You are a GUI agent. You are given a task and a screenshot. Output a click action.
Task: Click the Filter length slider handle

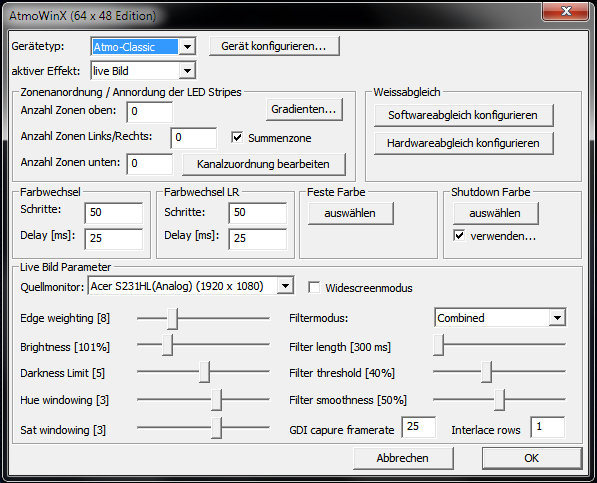439,345
